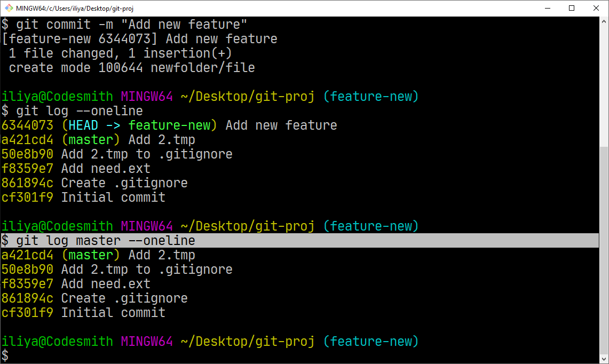Click the first 'f8359e7 Add need.ext' line
Image resolution: width=609 pixels, height=364 pixels.
(x=76, y=168)
